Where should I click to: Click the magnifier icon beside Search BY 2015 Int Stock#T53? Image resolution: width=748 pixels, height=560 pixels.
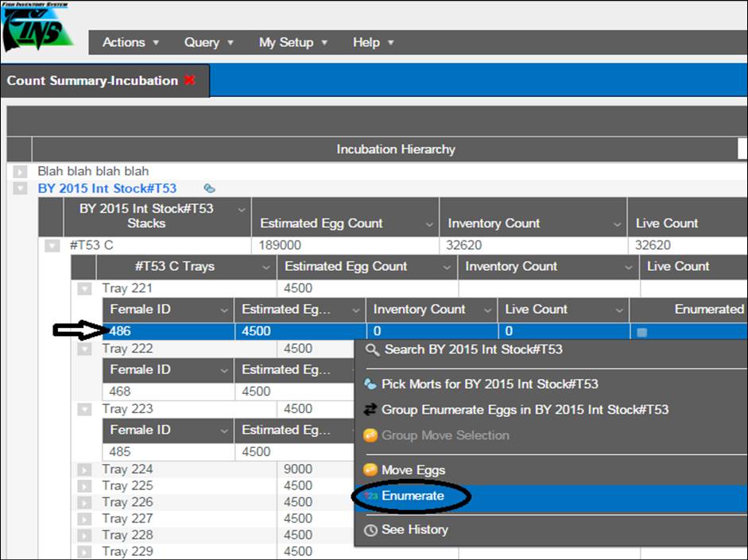click(371, 350)
